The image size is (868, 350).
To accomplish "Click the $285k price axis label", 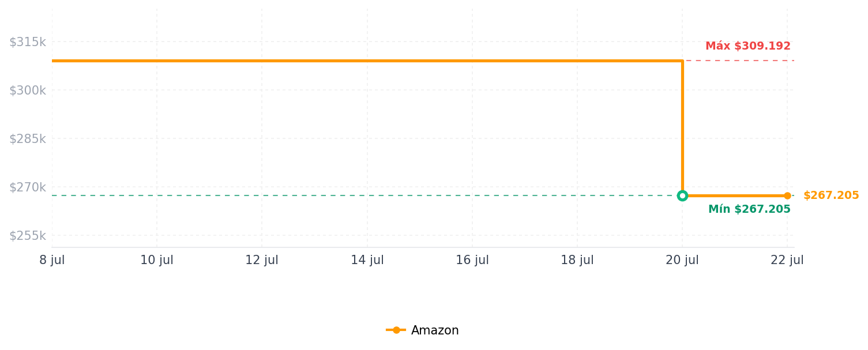I will click(27, 138).
